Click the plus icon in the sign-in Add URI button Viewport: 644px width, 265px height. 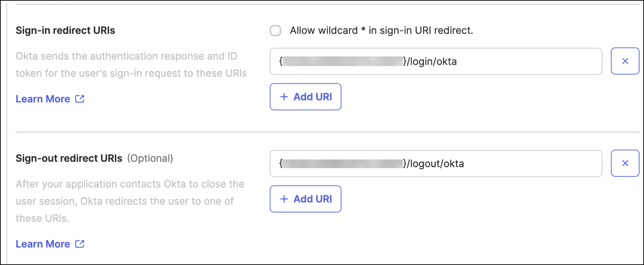284,97
